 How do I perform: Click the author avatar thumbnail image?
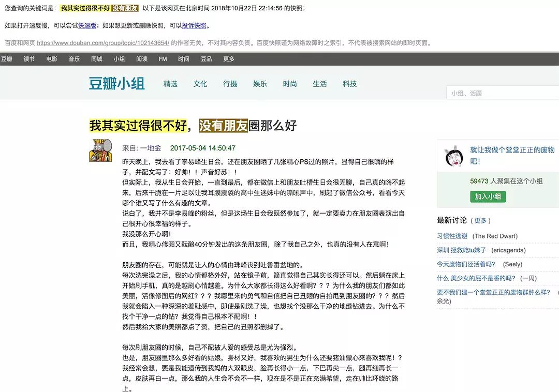pos(101,151)
